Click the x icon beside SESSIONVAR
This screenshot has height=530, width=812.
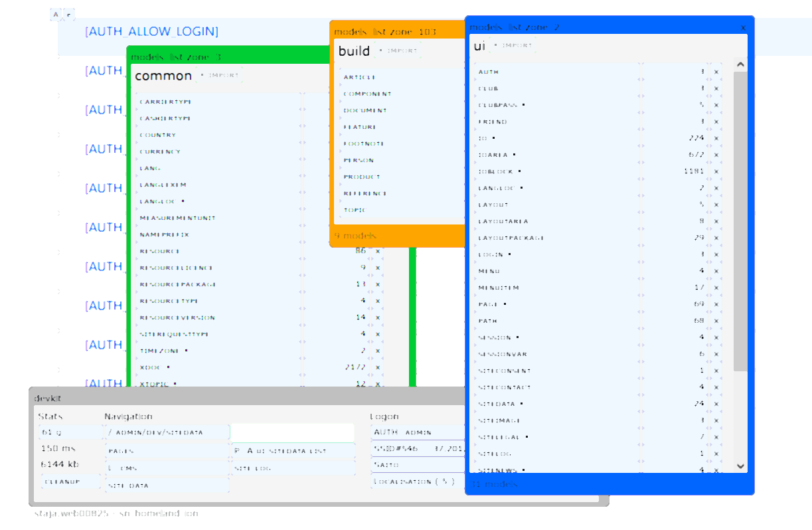716,354
